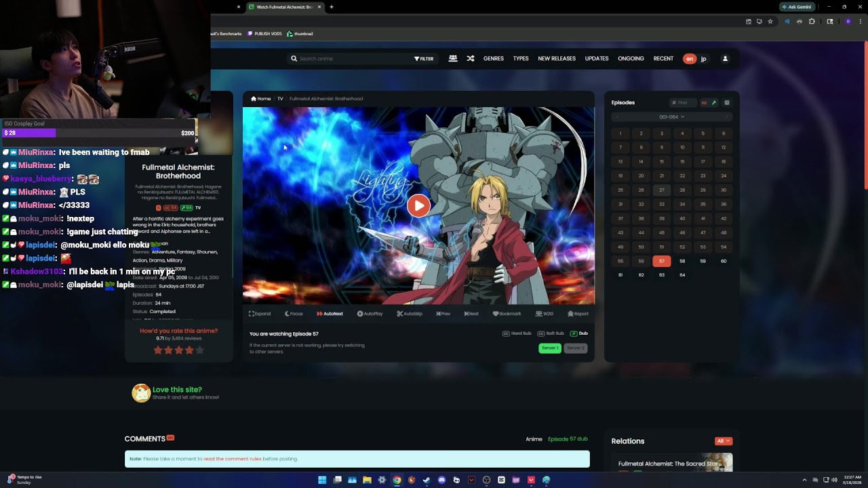Switch title language to jp
Image resolution: width=868 pixels, height=488 pixels.
pyautogui.click(x=703, y=59)
